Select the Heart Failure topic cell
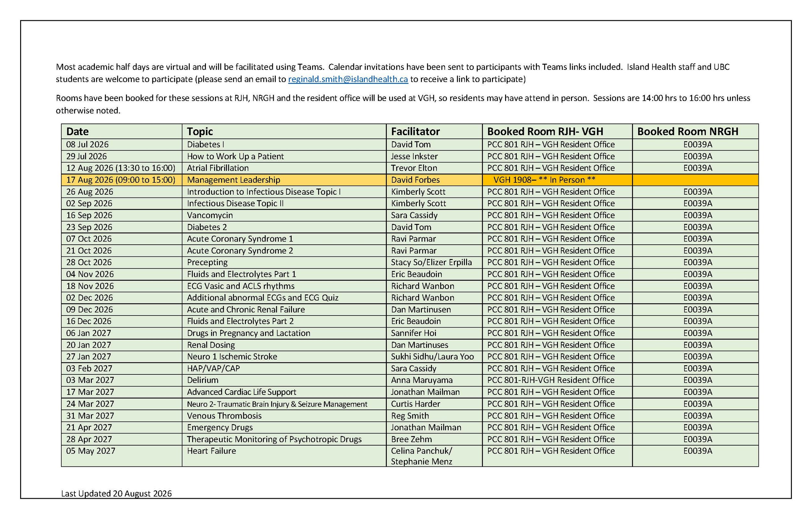812x519 pixels. pyautogui.click(x=284, y=456)
